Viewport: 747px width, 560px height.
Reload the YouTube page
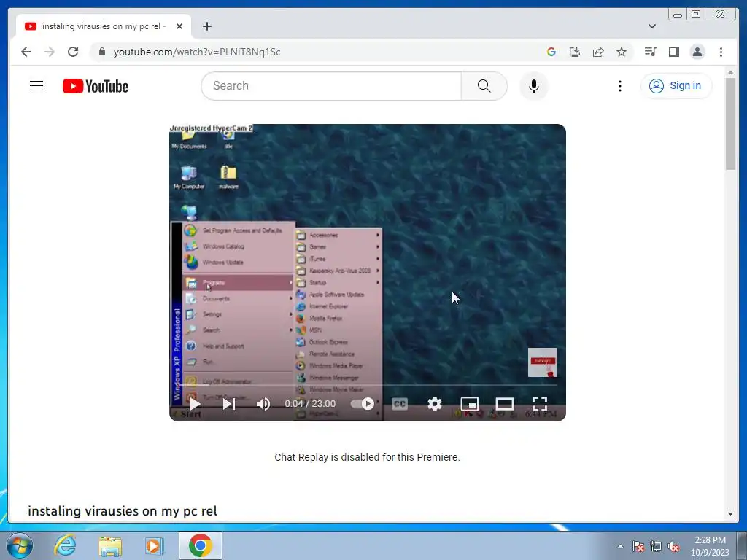coord(73,52)
